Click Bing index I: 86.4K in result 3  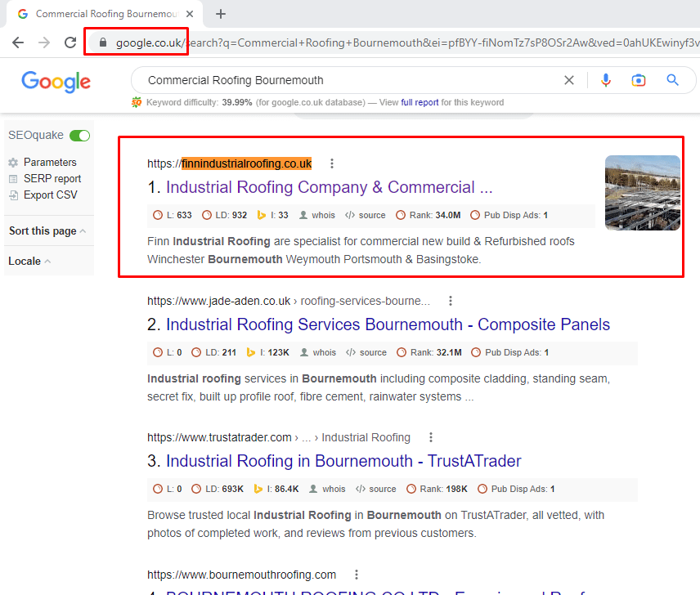tap(276, 490)
